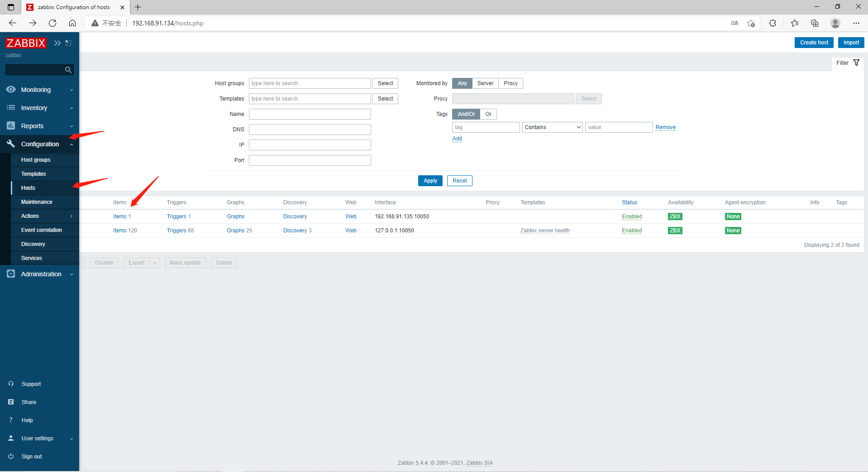Click the Sign out power icon

(x=11, y=457)
